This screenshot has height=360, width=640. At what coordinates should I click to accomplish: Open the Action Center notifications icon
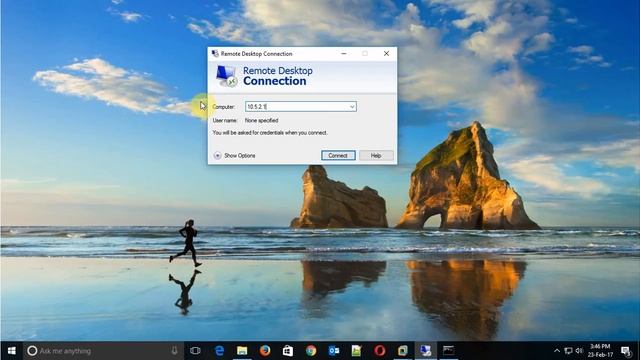(x=626, y=351)
